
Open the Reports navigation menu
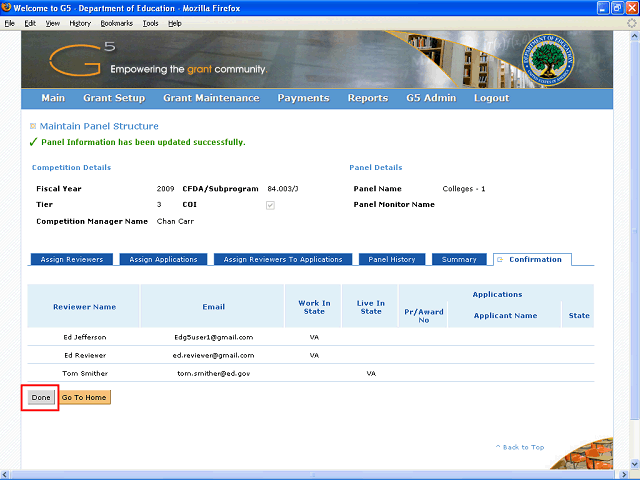coord(368,98)
